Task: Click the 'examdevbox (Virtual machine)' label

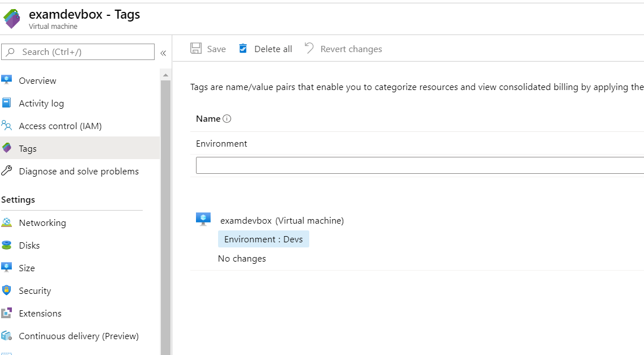Action: tap(282, 220)
